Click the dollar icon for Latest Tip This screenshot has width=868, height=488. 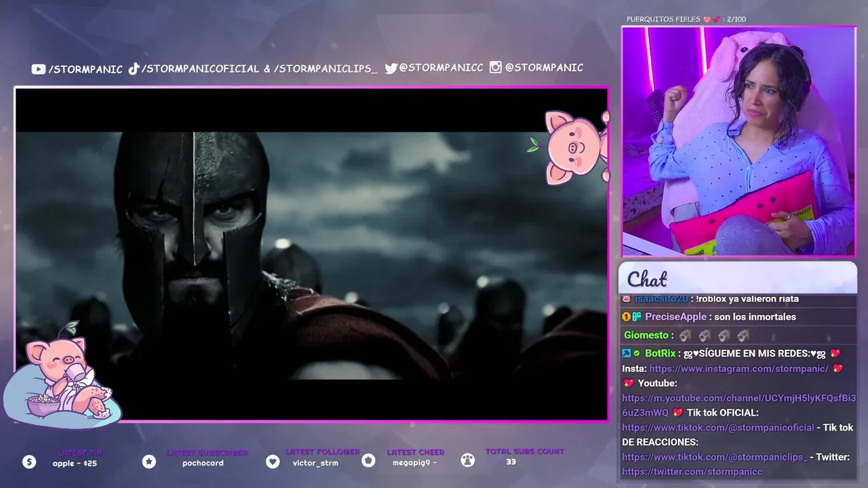(29, 462)
